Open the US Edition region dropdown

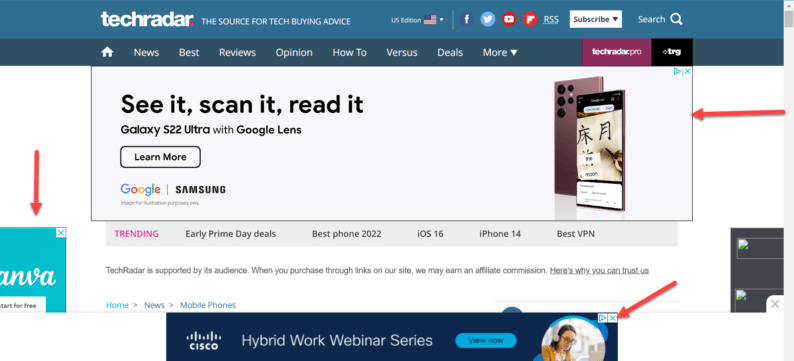pos(417,20)
